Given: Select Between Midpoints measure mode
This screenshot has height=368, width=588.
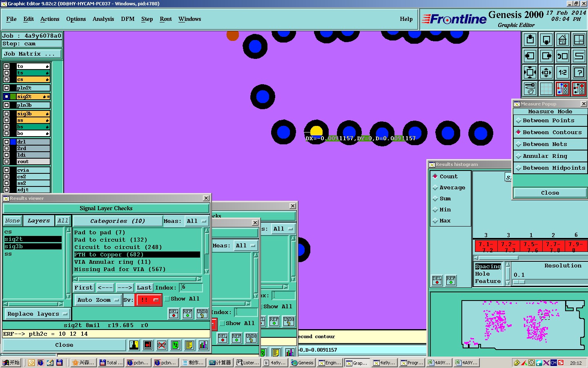Looking at the screenshot, I should click(550, 168).
